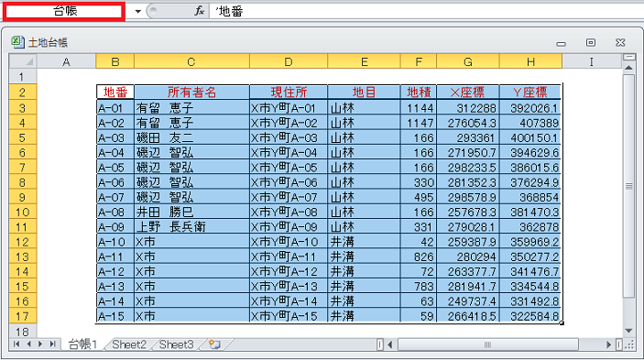Click Y座標 value 368854

530,197
